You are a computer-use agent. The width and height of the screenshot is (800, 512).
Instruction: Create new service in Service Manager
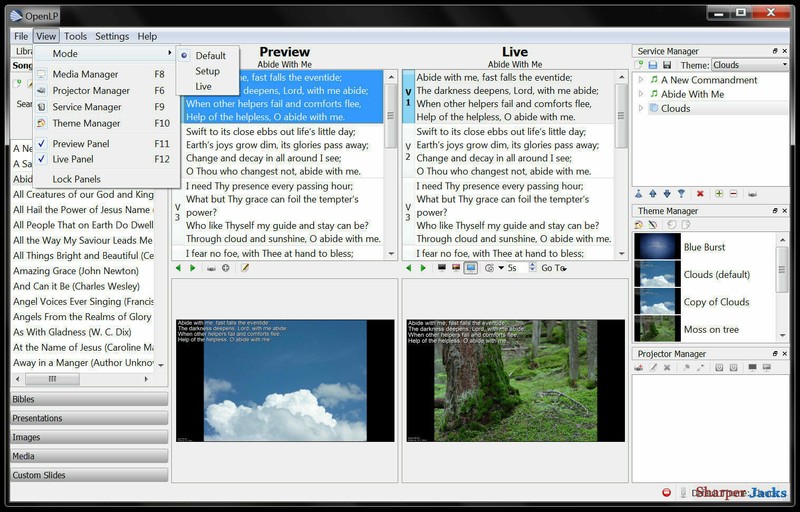tap(639, 65)
